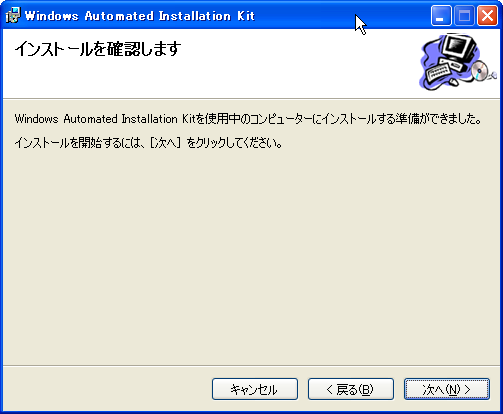Click the empty blue title bar area
Image resolution: width=503 pixels, height=414 pixels.
[x=307, y=15]
